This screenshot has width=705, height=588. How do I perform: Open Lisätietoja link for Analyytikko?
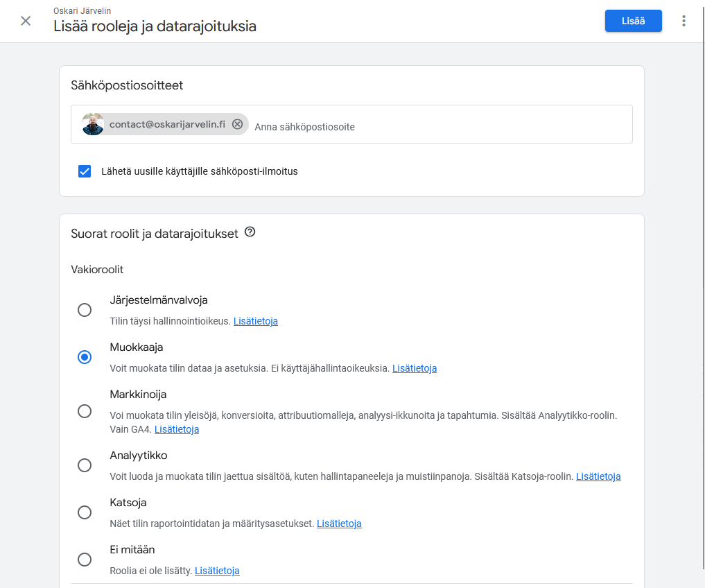598,476
